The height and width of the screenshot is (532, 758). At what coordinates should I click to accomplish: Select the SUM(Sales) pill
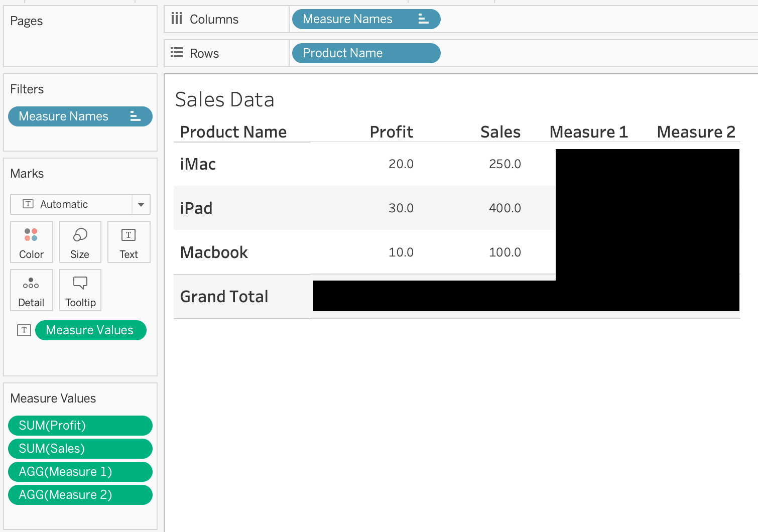(80, 449)
